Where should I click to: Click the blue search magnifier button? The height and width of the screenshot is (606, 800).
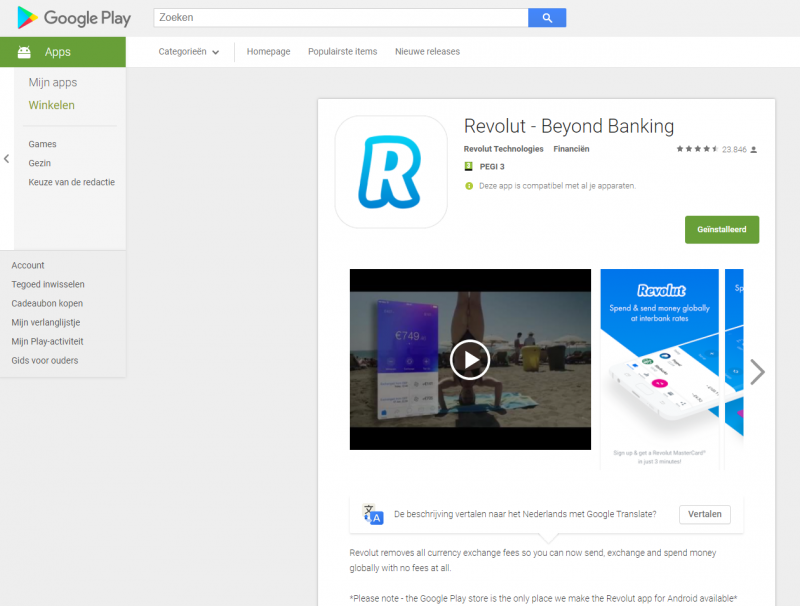[x=547, y=18]
